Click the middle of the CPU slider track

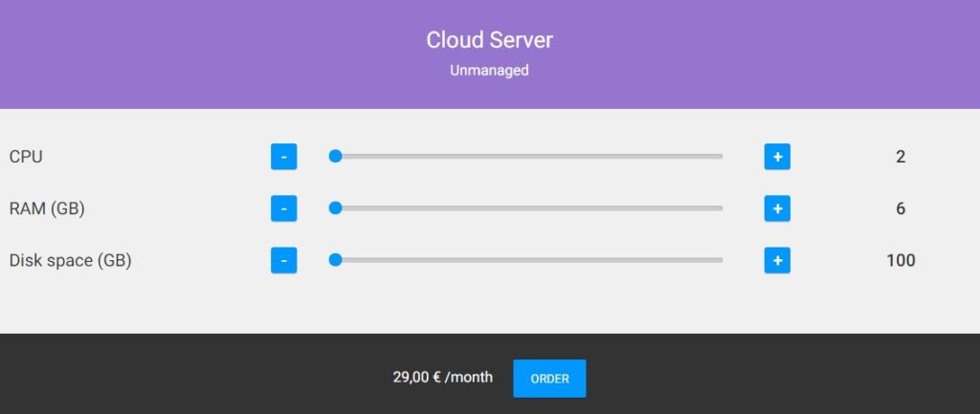(x=526, y=156)
